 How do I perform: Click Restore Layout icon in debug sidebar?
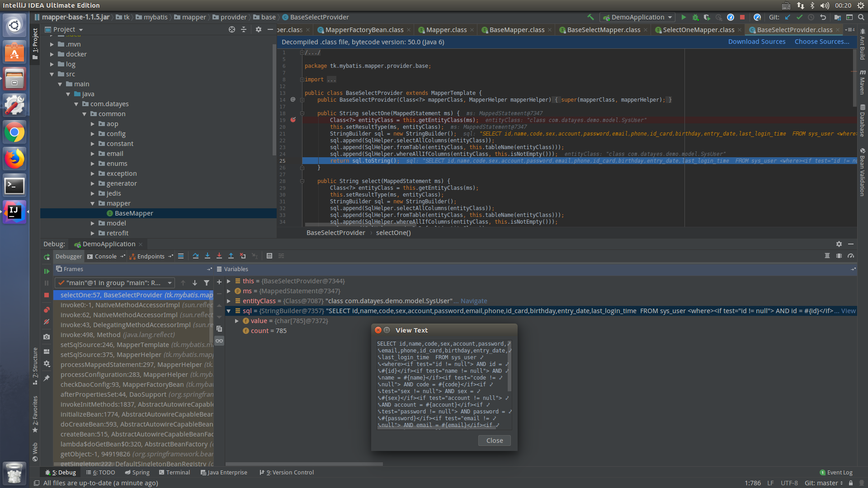[47, 352]
